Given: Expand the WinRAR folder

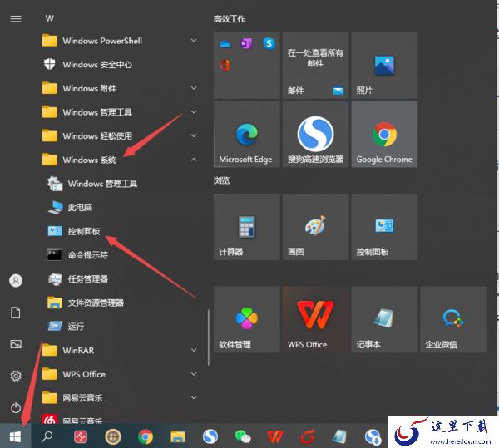Looking at the screenshot, I should point(194,350).
